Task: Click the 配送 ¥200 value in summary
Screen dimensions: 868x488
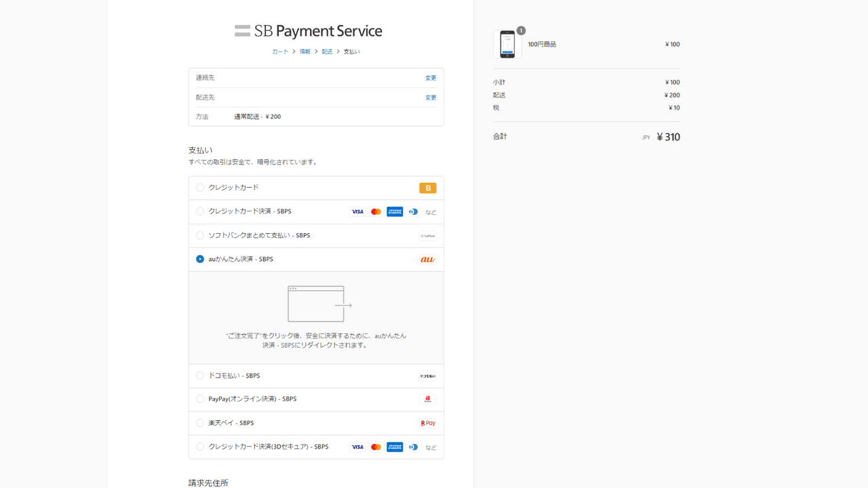Action: click(x=672, y=96)
